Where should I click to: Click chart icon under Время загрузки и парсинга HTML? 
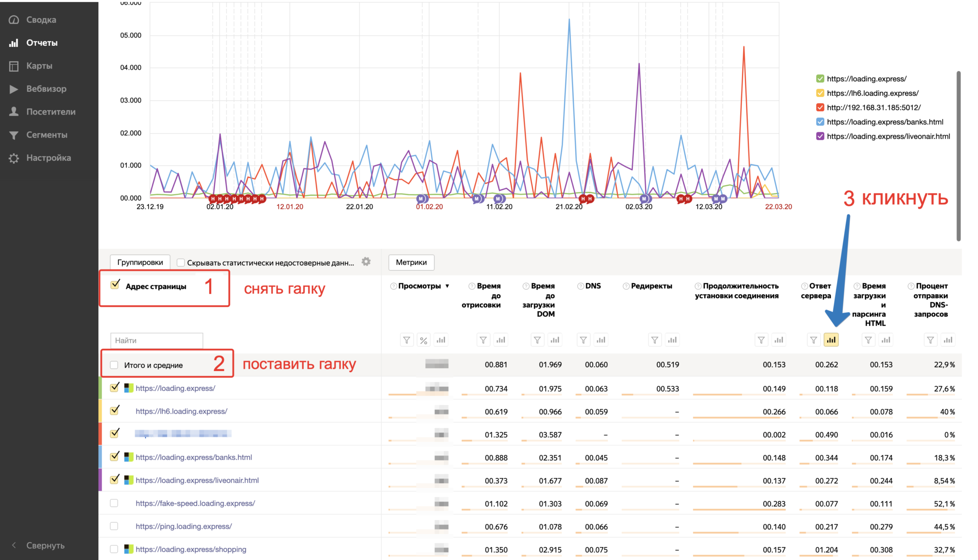(885, 340)
